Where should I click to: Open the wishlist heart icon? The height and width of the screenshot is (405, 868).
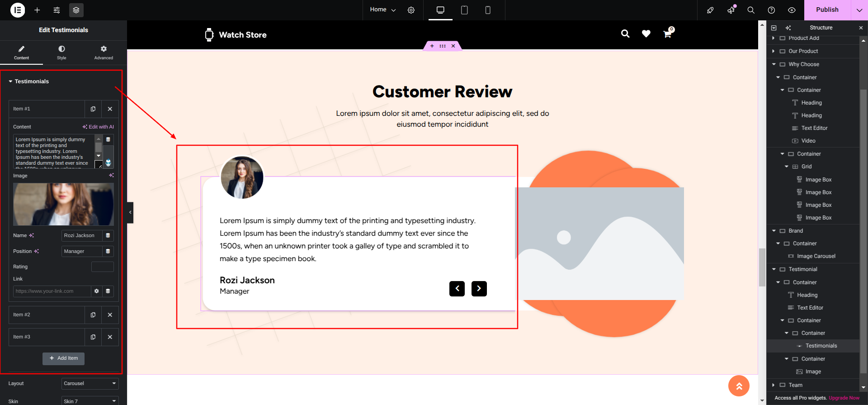click(646, 33)
